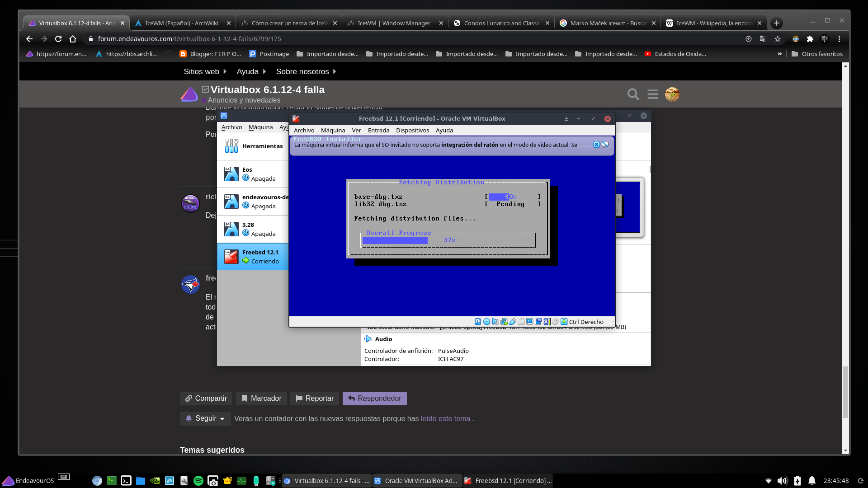Click the audio status icon in VM bar
868x488 pixels.
click(x=495, y=322)
